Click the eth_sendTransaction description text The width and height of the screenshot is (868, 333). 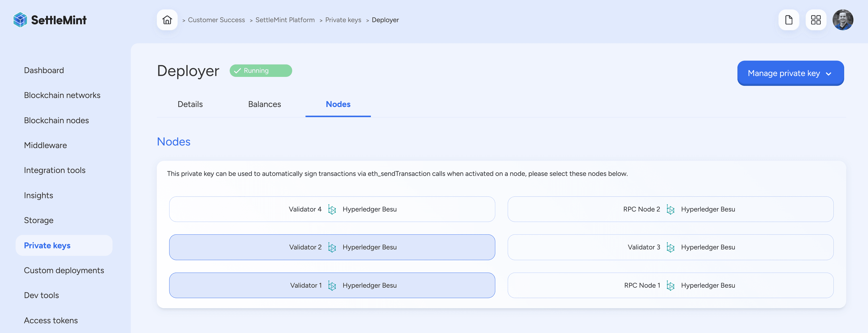coord(397,174)
